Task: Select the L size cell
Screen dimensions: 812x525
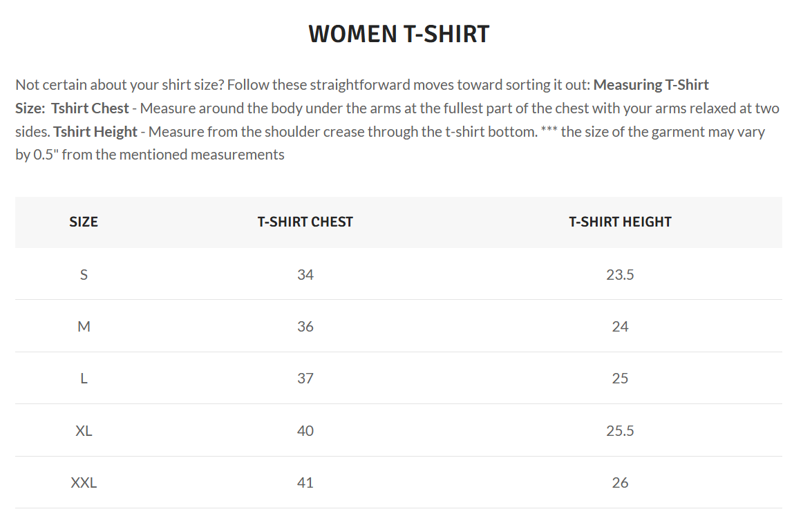Action: (84, 379)
